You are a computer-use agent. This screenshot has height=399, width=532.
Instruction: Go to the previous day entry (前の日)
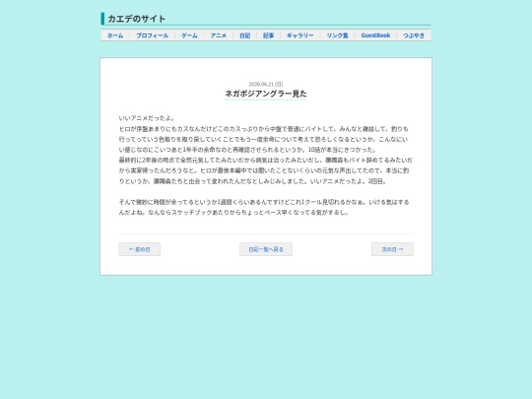click(140, 249)
